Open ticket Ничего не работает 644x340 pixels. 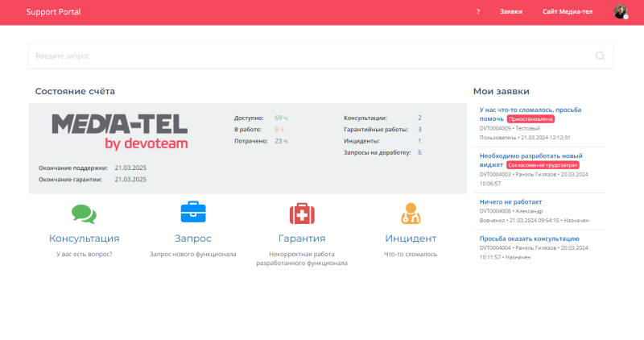510,202
